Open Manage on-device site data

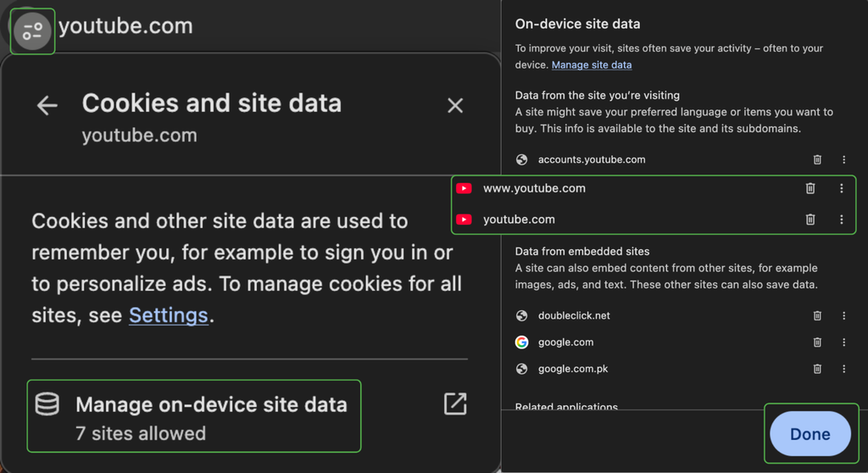tap(194, 416)
